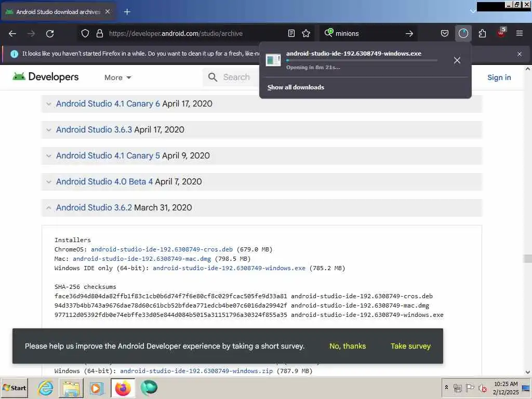Screen dimensions: 532x399
Task: Open a new browser tab
Action: [127, 12]
